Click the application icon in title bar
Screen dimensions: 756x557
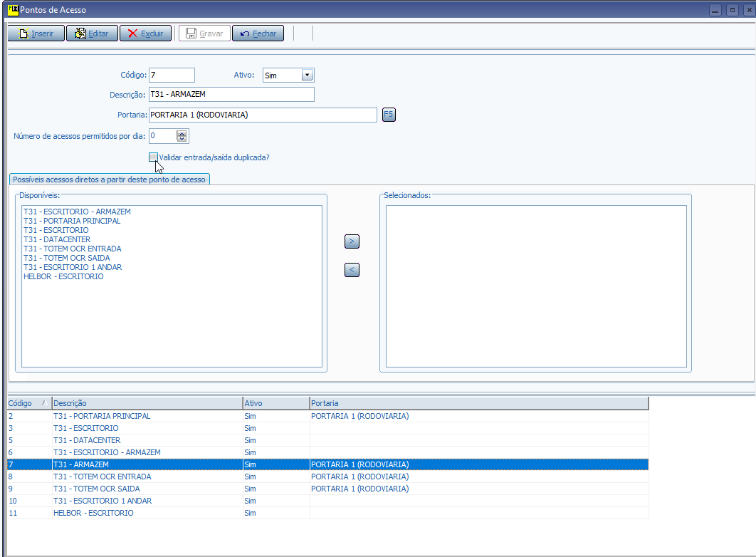pyautogui.click(x=13, y=10)
